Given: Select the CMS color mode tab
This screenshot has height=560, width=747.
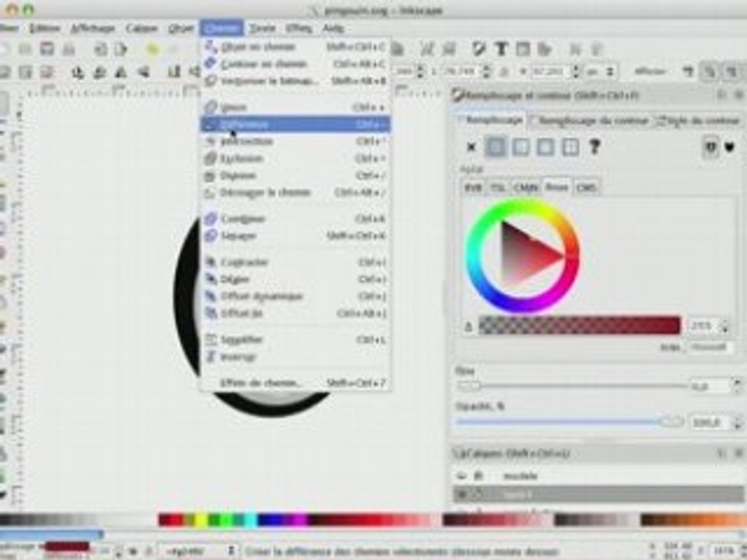Looking at the screenshot, I should [586, 187].
